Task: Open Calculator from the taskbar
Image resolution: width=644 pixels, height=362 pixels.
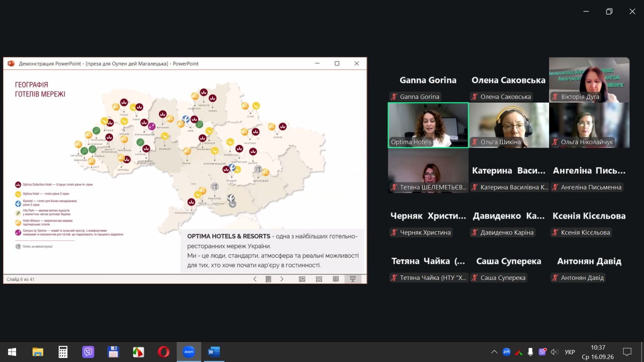Action: click(x=63, y=352)
